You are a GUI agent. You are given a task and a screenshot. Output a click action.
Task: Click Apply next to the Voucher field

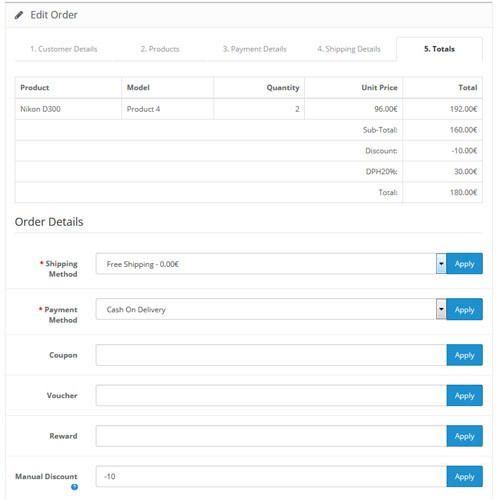pyautogui.click(x=464, y=396)
